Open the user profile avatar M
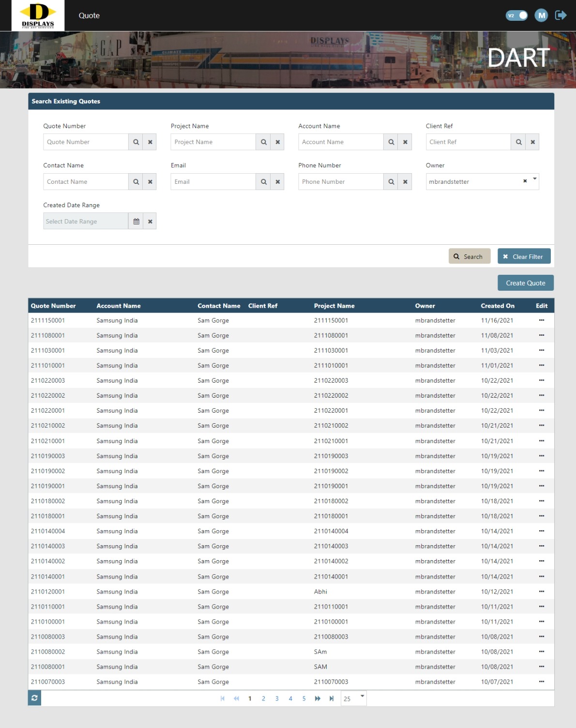 [541, 15]
